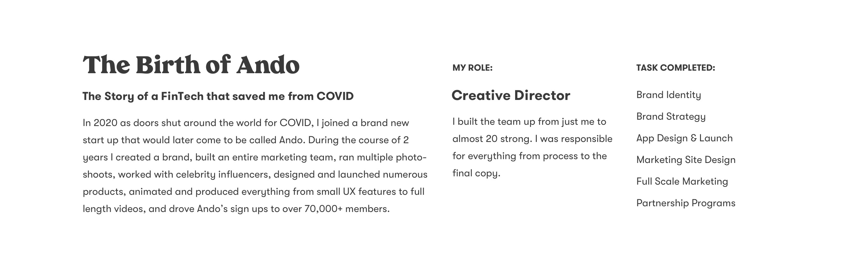Click the line starting "length videos, and drove"
Image resolution: width=868 pixels, height=275 pixels.
click(236, 208)
